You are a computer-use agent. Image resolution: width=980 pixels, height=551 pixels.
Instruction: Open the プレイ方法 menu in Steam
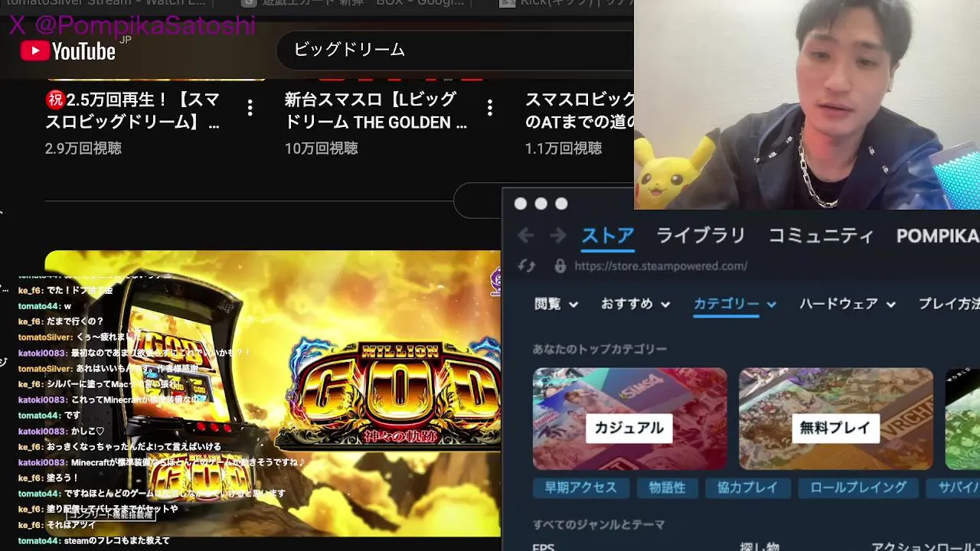pyautogui.click(x=949, y=304)
